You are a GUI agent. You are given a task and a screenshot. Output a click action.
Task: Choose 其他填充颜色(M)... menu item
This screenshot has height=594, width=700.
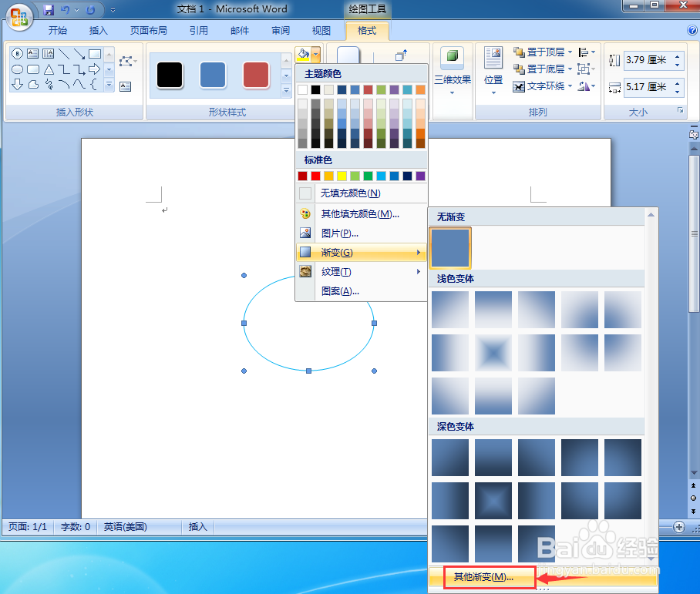pos(362,213)
